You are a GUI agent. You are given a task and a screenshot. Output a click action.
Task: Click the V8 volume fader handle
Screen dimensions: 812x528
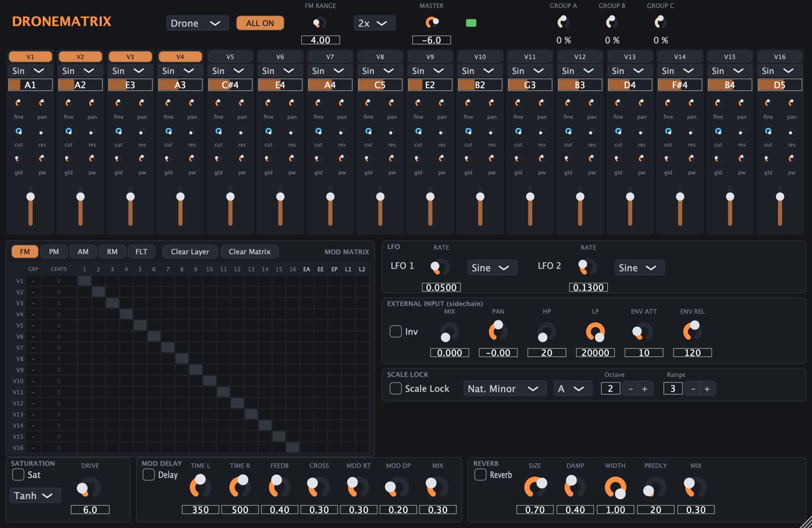pyautogui.click(x=380, y=197)
